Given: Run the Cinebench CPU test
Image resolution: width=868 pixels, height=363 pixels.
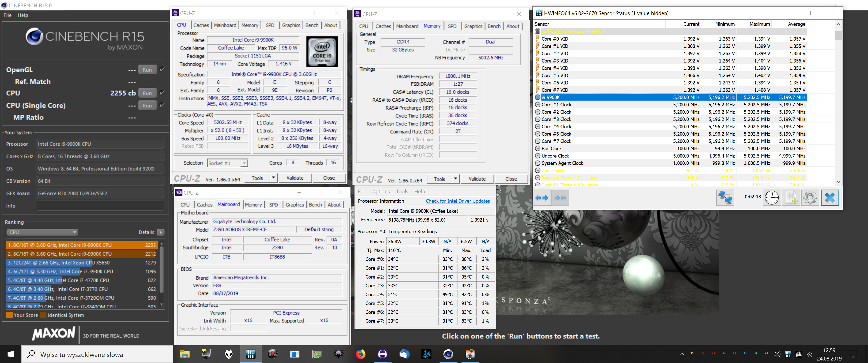Looking at the screenshot, I should pos(147,93).
